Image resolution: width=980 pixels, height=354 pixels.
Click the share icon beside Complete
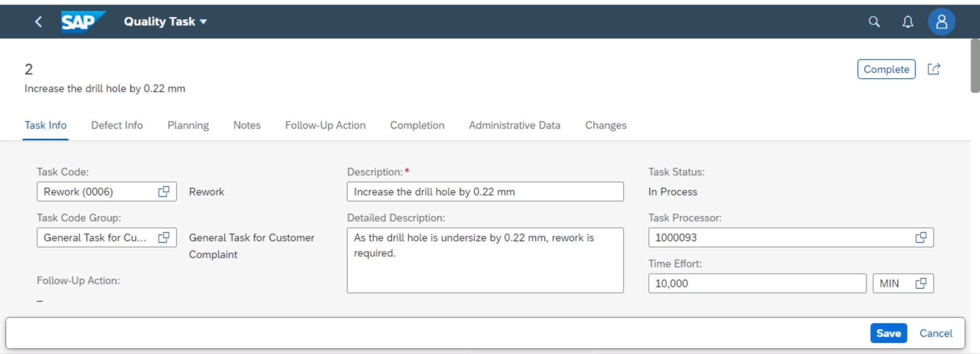(934, 69)
